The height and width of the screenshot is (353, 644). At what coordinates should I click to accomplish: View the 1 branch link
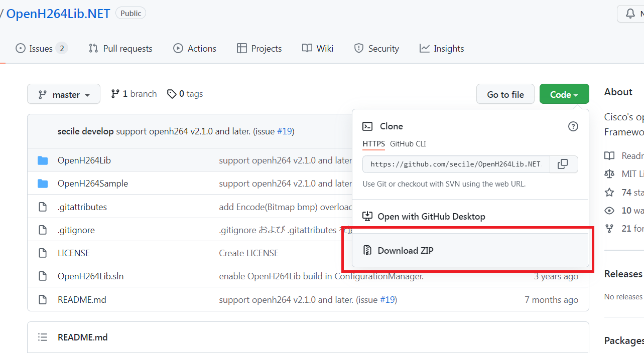click(134, 94)
